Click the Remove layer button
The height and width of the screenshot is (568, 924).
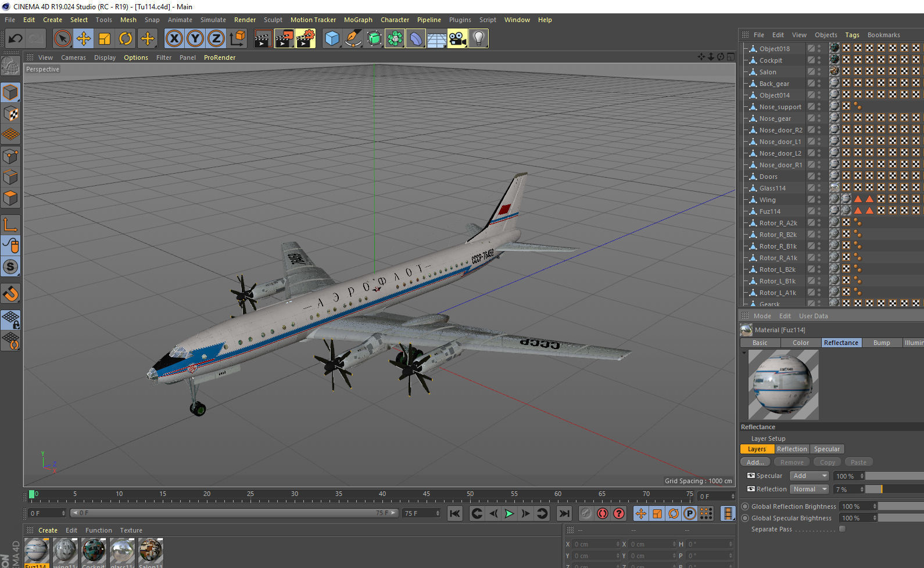click(x=792, y=462)
